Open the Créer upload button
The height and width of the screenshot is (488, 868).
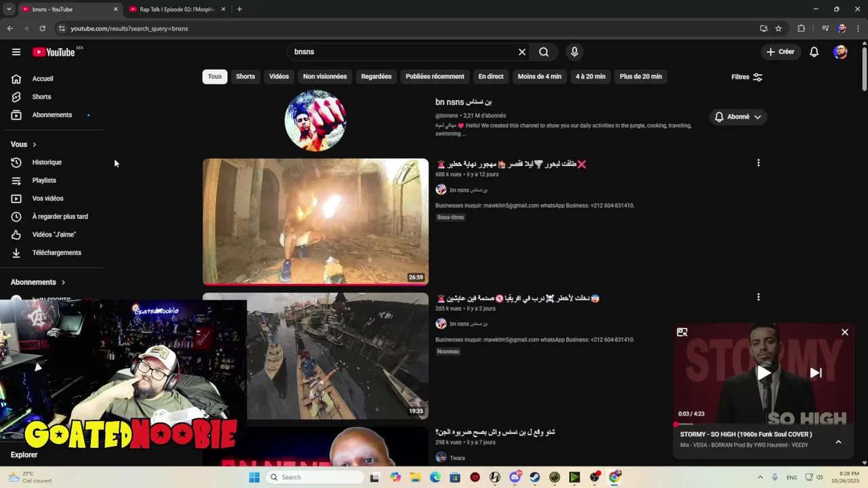780,52
